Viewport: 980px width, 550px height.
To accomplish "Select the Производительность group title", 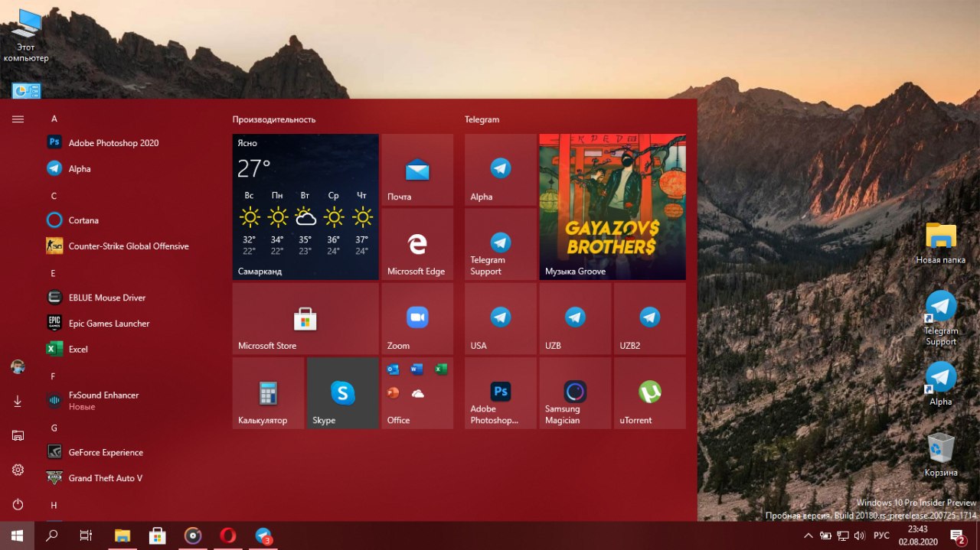I will (x=274, y=119).
